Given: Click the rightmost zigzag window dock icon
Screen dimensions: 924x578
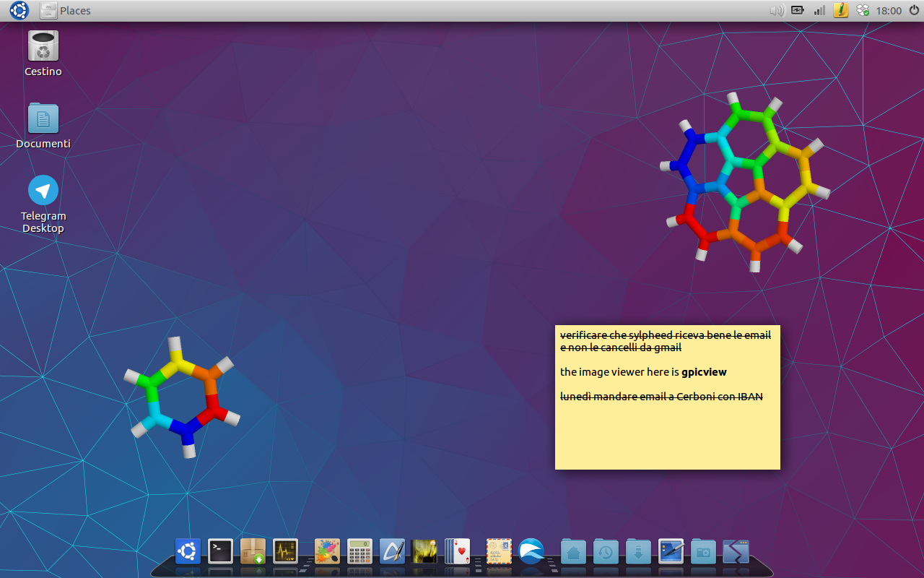Looking at the screenshot, I should (x=736, y=551).
